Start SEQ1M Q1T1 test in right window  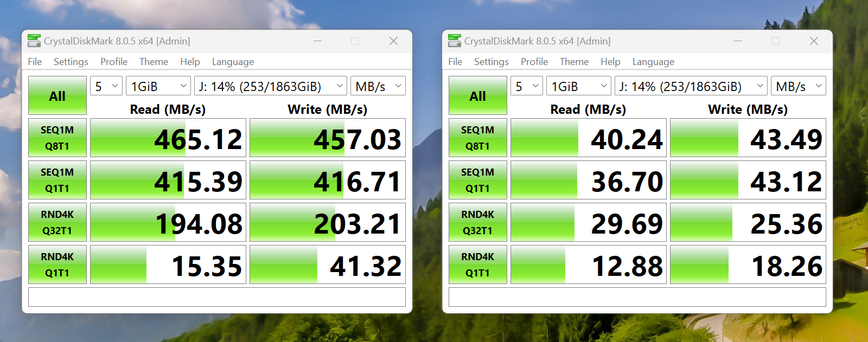(x=477, y=180)
